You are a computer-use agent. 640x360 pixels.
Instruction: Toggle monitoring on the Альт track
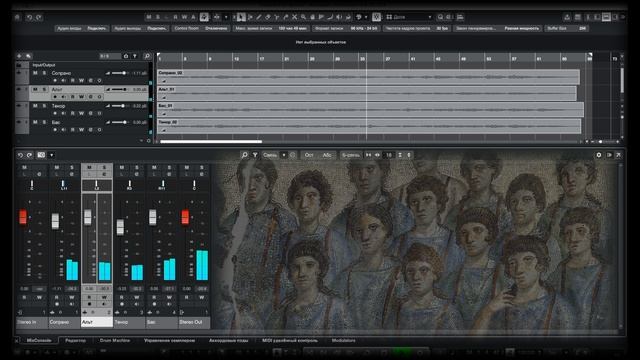coord(64,97)
